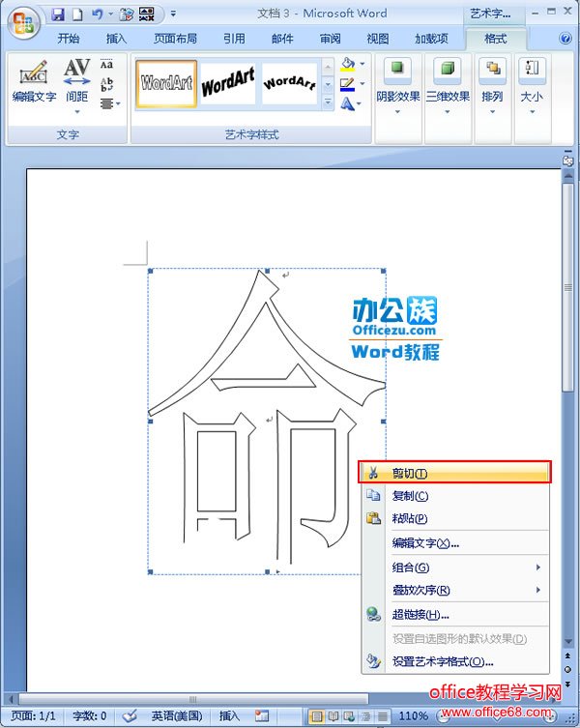Switch to the 开始 ribbon tab
The height and width of the screenshot is (728, 580).
click(69, 39)
